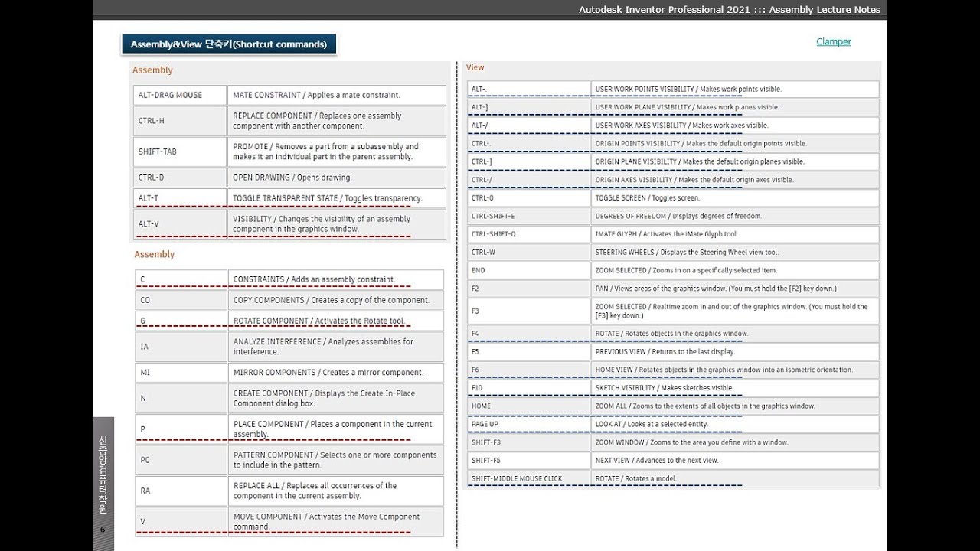The image size is (980, 551).
Task: Select the CTRL-0 shortcut cell
Action: click(x=529, y=197)
